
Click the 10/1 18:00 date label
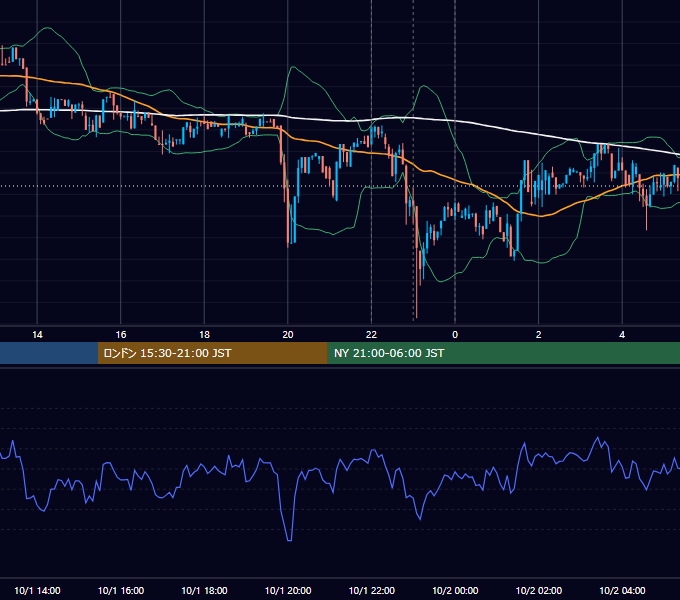point(204,590)
